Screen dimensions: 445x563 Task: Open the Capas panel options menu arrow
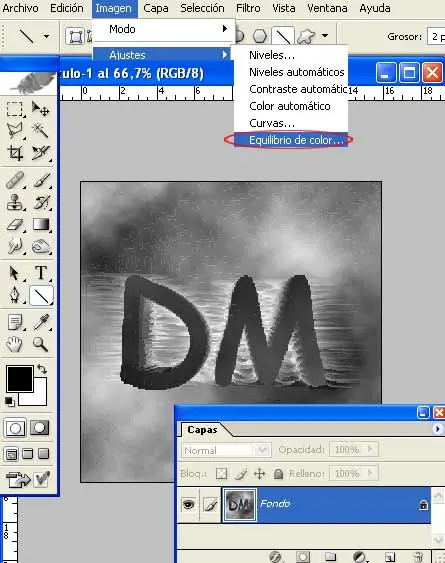[437, 429]
